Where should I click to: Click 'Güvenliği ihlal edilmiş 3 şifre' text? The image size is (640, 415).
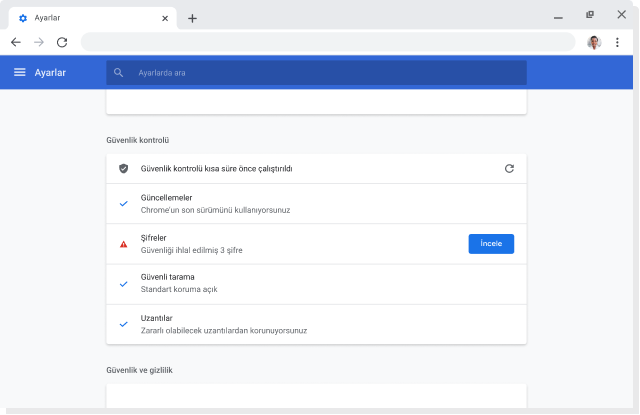pos(191,250)
